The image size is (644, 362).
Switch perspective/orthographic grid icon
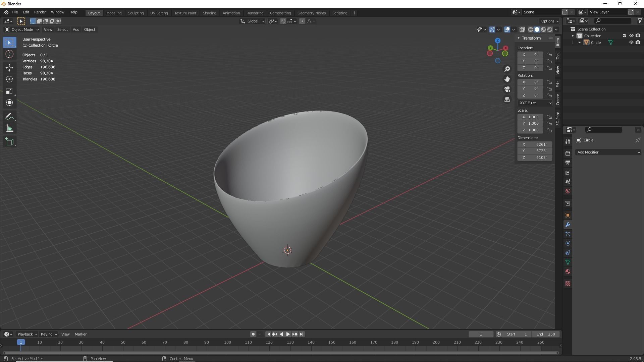507,100
